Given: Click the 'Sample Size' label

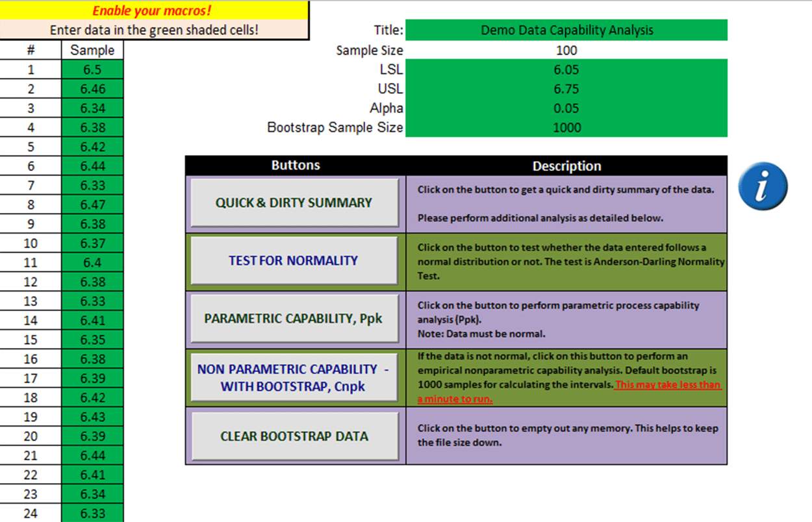Looking at the screenshot, I should [x=370, y=50].
